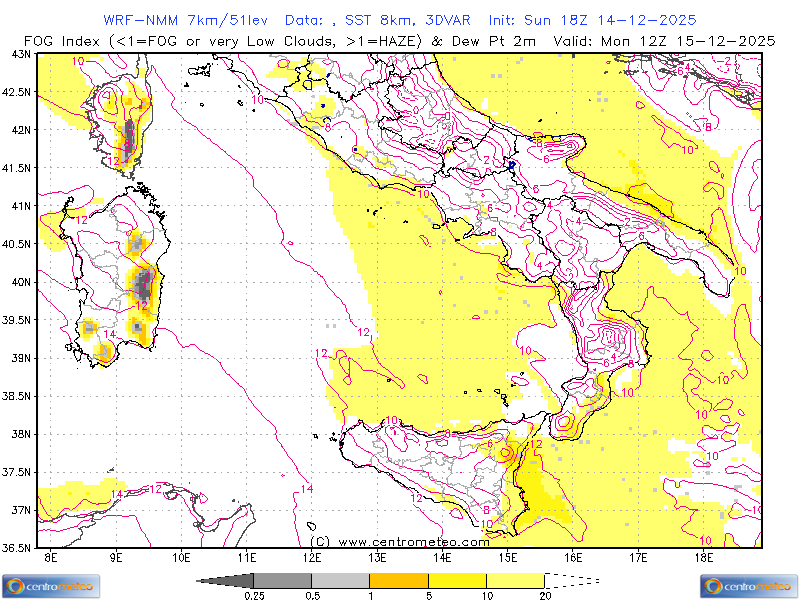
Task: Select the dark gray 0.25–0.5 legend swatch
Action: [x=282, y=580]
